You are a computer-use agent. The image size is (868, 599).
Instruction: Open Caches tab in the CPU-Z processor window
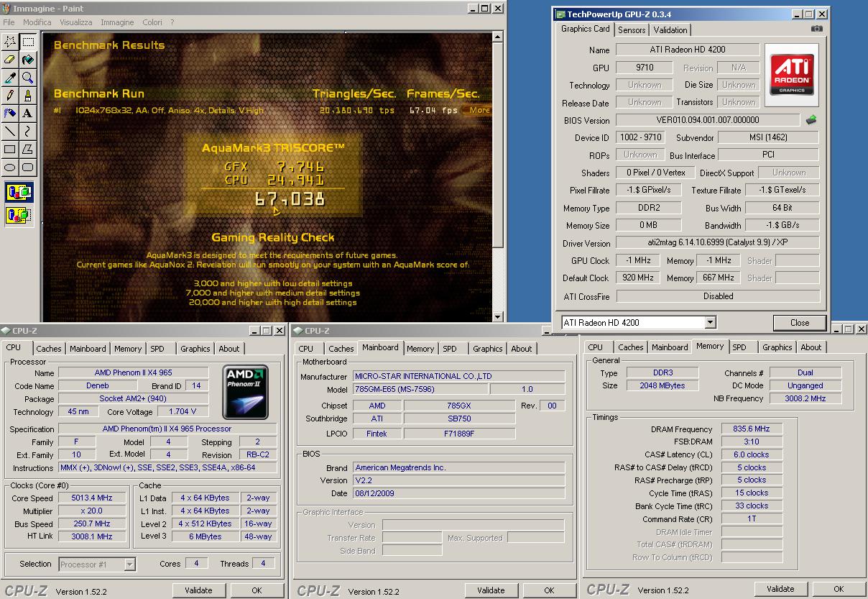[49, 349]
